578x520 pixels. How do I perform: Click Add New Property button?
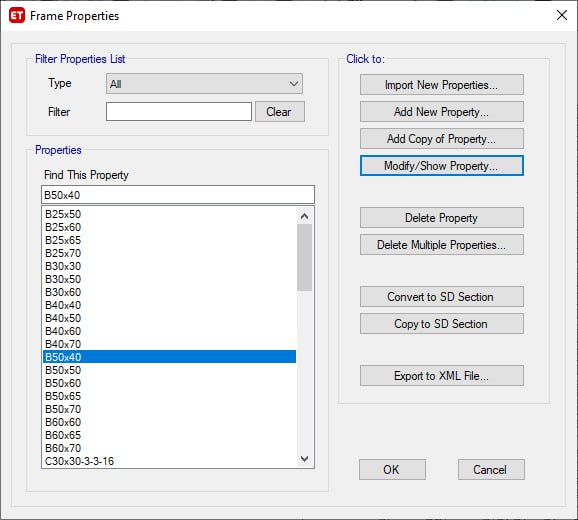(x=442, y=112)
